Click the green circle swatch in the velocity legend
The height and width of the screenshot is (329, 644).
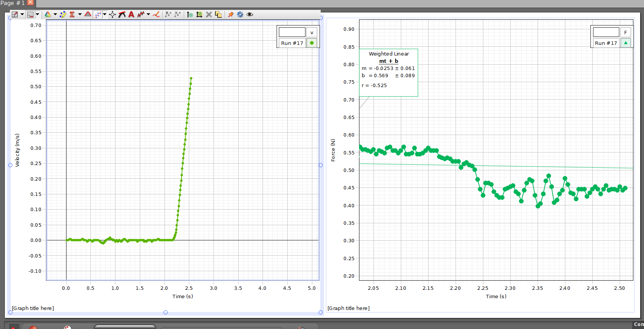tap(312, 43)
